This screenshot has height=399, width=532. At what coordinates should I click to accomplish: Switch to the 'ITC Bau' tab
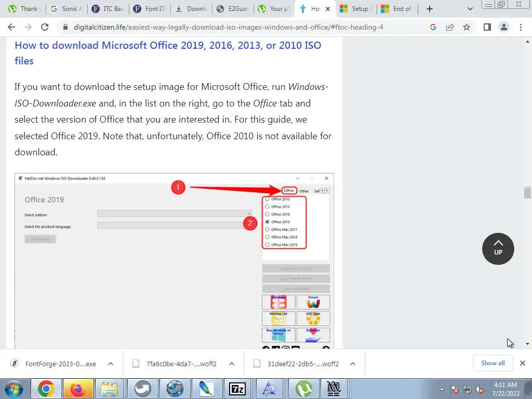(108, 9)
